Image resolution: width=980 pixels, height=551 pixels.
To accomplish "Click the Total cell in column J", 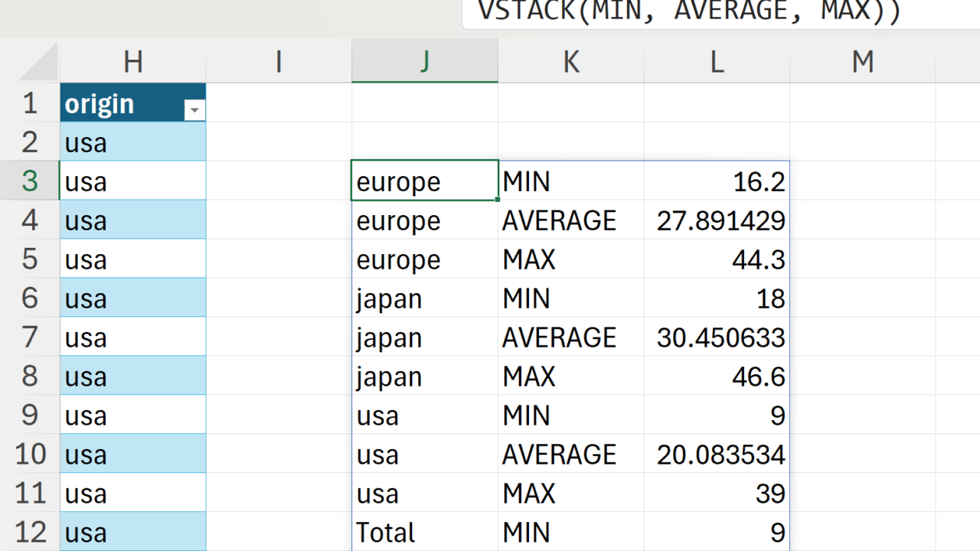I will (424, 533).
